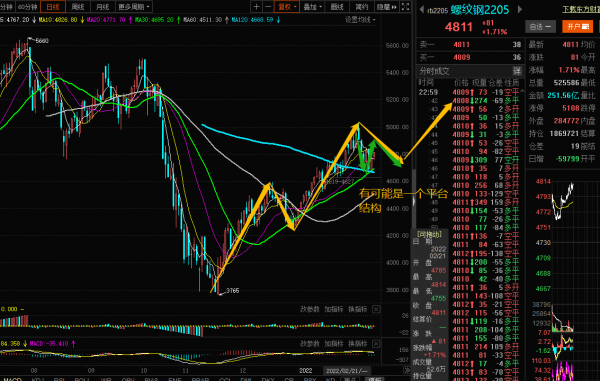Image resolution: width=600 pixels, height=381 pixels.
Task: Select the 画线 drawing tool button
Action: tap(337, 7)
